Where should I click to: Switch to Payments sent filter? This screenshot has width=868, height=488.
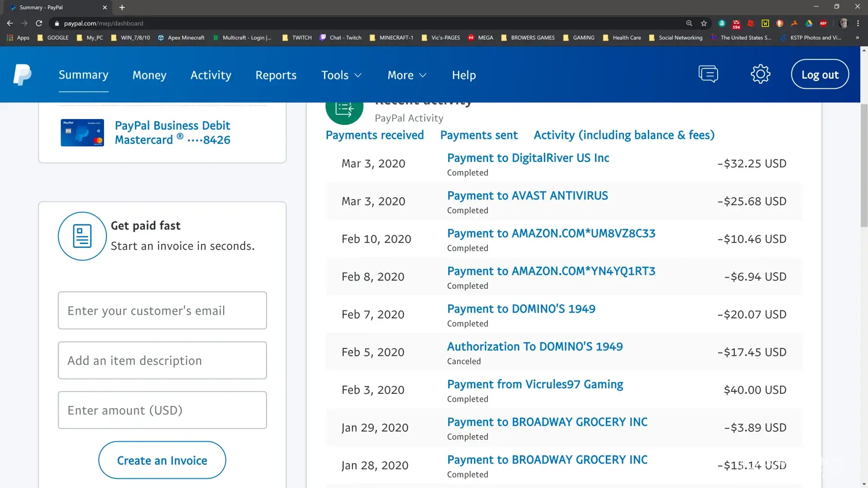tap(478, 135)
